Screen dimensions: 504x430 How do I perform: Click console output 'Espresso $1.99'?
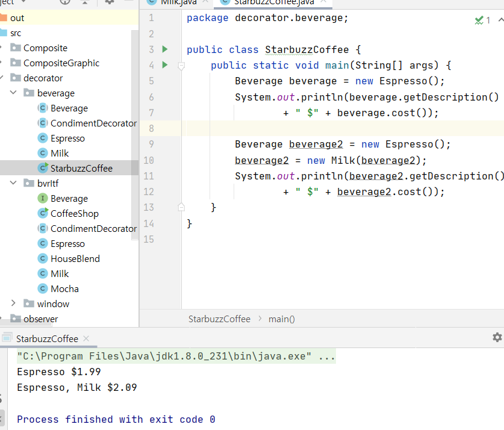pyautogui.click(x=59, y=372)
